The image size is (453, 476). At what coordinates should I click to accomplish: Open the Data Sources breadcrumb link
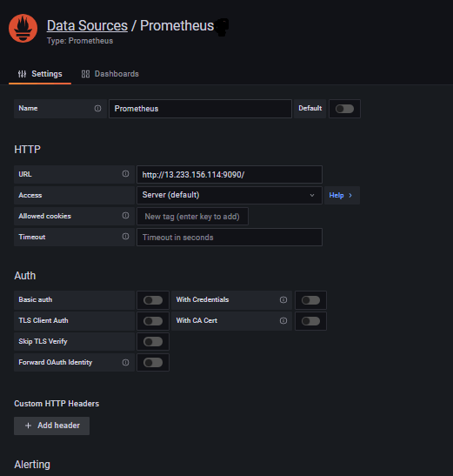[87, 25]
